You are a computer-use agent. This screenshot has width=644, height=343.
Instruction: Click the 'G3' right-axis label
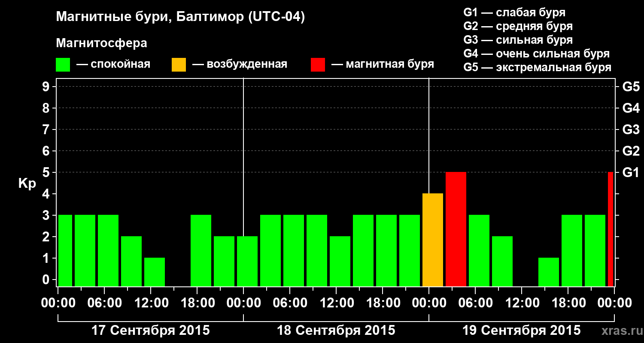631,129
